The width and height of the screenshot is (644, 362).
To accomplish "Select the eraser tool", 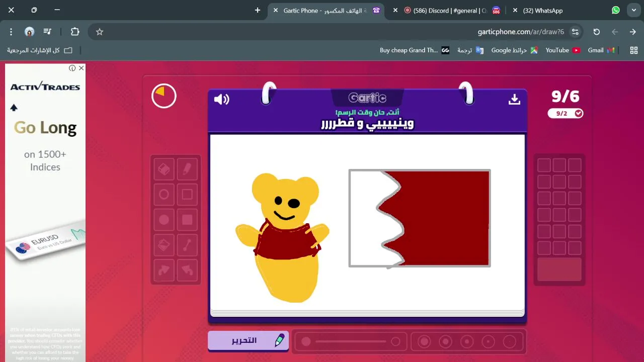I will point(164,169).
